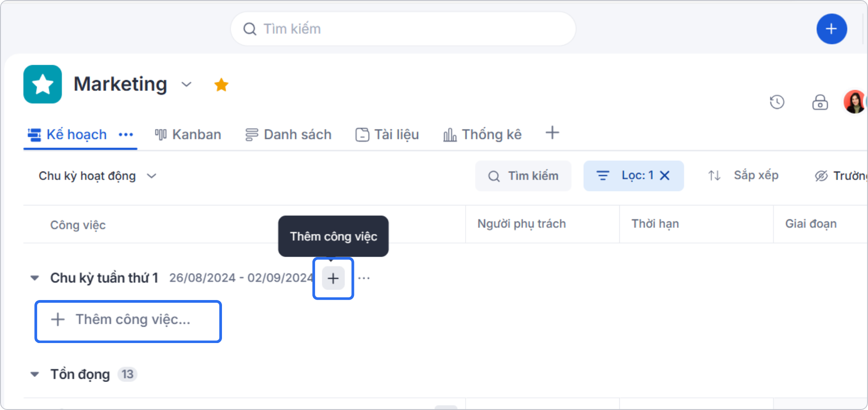868x410 pixels.
Task: Toggle hidden fields with the Trường eye icon
Action: [x=821, y=176]
